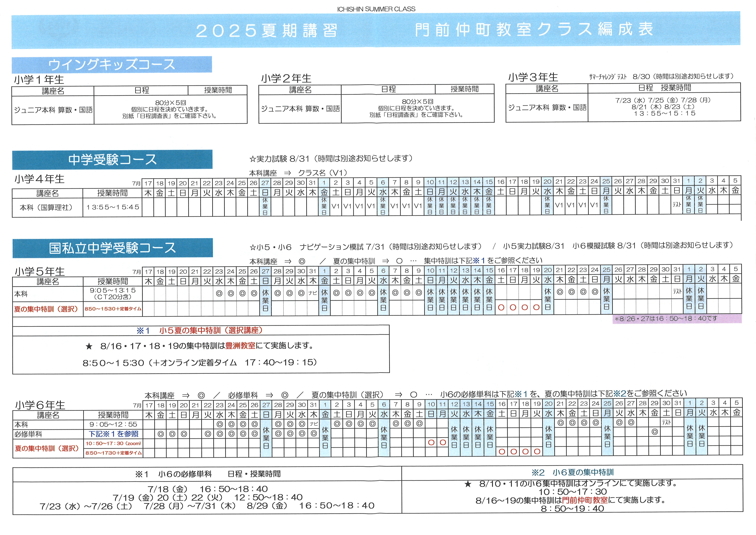
Task: Click 80分×5回 in the 小学2年生 table
Action: point(417,102)
